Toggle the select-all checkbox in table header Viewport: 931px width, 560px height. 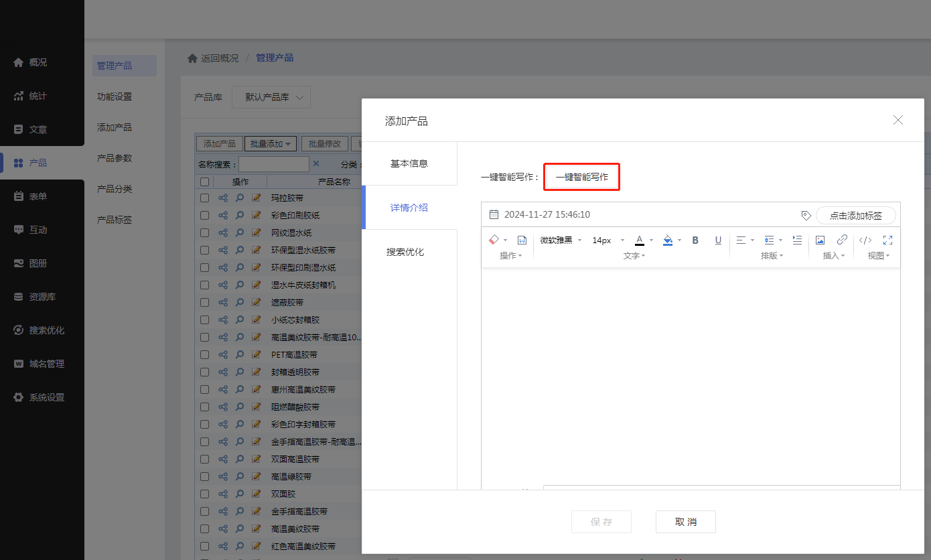(205, 182)
